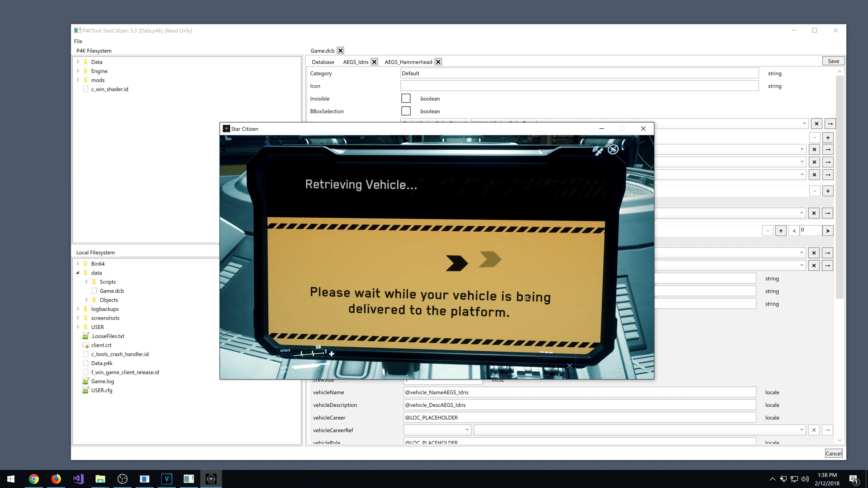Select the Game.log file
Screen dimensions: 868x488
pyautogui.click(x=102, y=381)
